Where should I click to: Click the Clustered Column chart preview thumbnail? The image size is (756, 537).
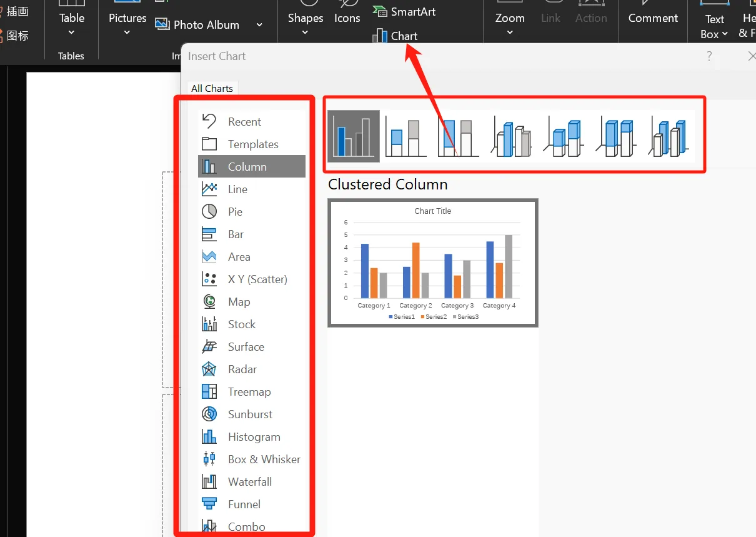tap(432, 263)
